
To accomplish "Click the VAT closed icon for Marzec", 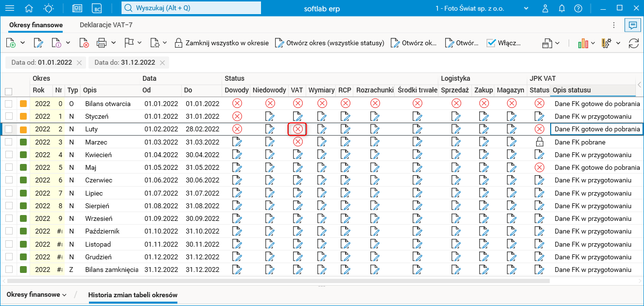I will 298,142.
